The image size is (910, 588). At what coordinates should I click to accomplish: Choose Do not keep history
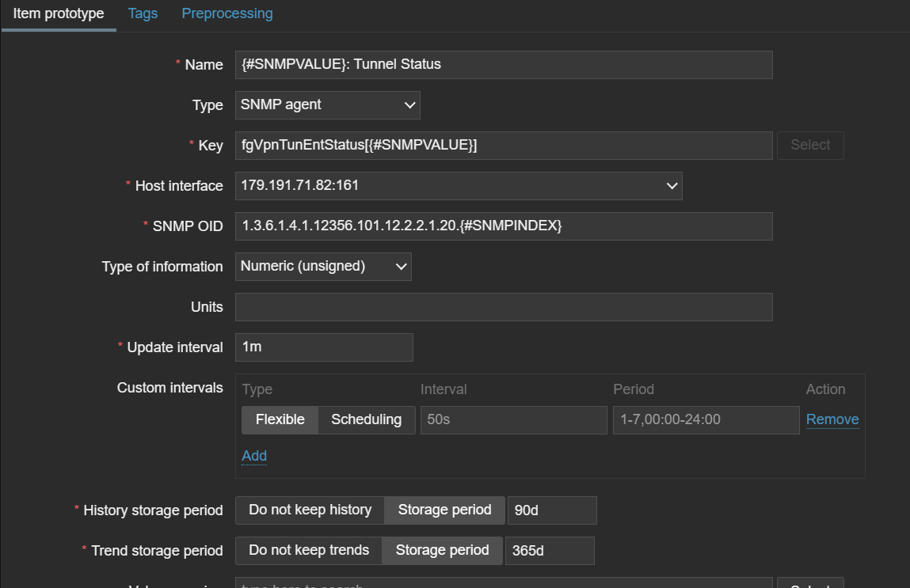(310, 510)
